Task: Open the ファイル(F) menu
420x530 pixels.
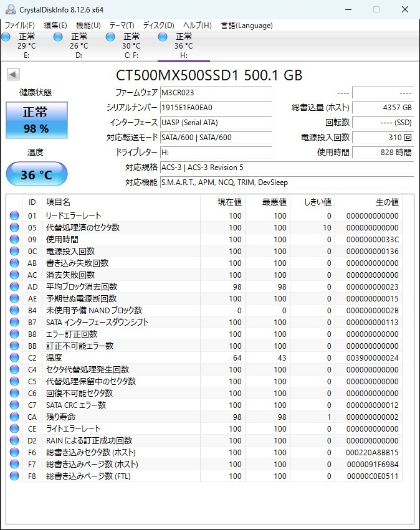Action: (19, 26)
